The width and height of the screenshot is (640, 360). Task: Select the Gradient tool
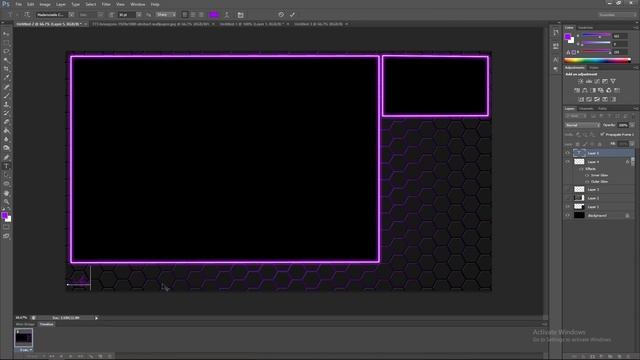6,131
